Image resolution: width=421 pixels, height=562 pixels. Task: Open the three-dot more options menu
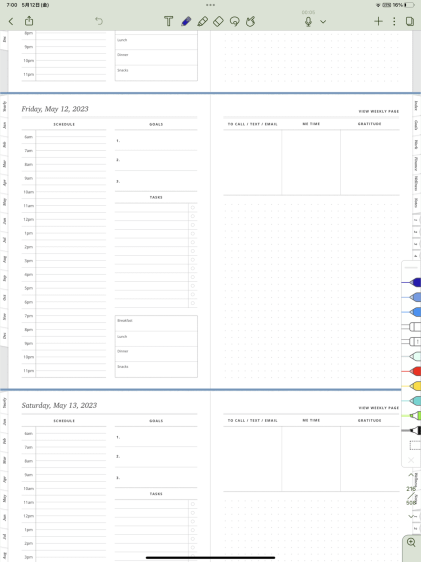click(394, 22)
